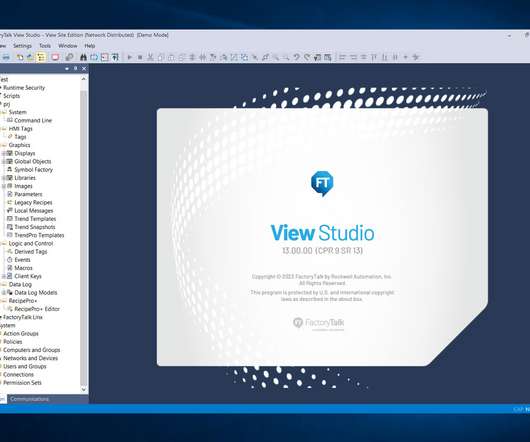Click the Displays icon in the tree
The image size is (530, 442).
pos(10,153)
